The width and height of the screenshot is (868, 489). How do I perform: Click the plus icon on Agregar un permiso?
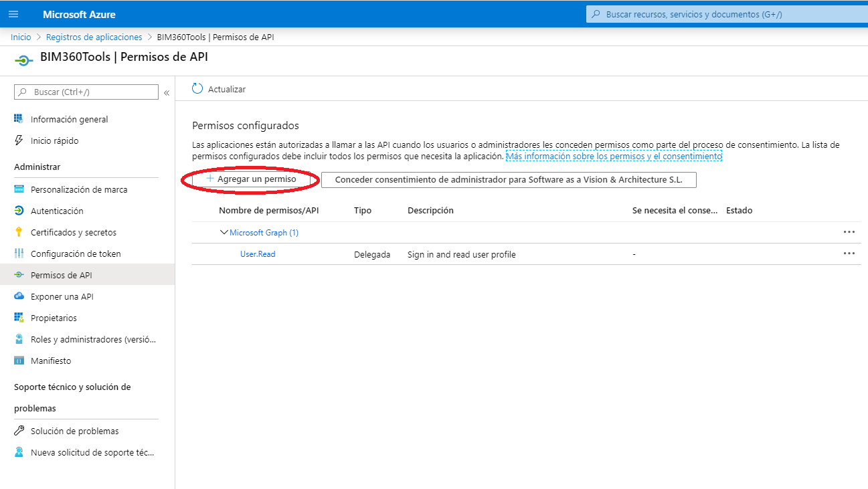click(210, 179)
